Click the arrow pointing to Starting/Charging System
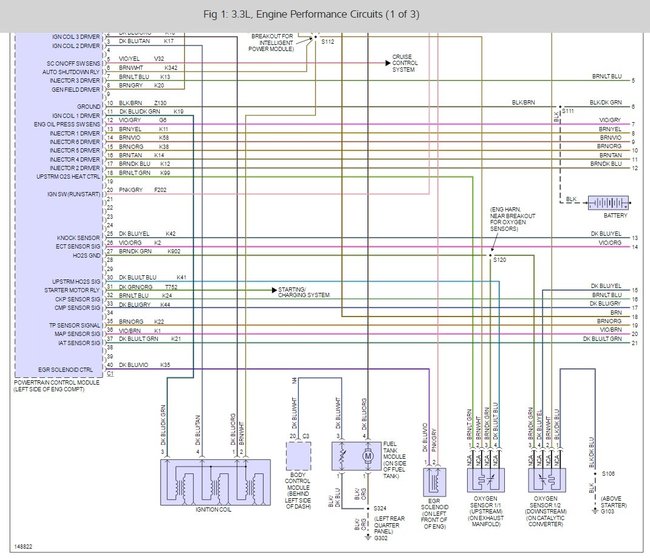 (274, 290)
